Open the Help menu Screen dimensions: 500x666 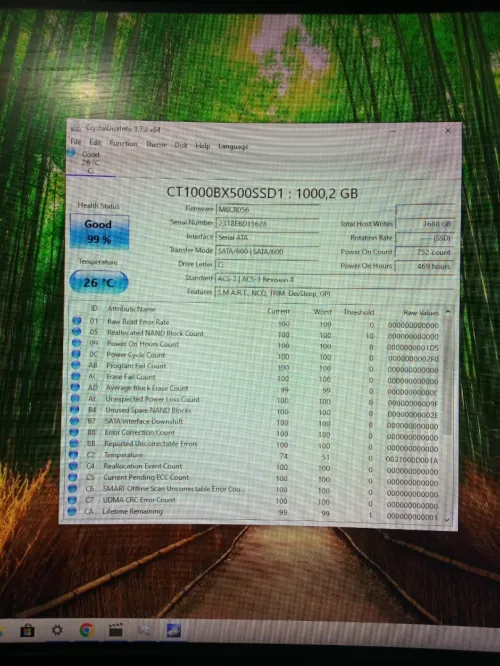tap(203, 146)
